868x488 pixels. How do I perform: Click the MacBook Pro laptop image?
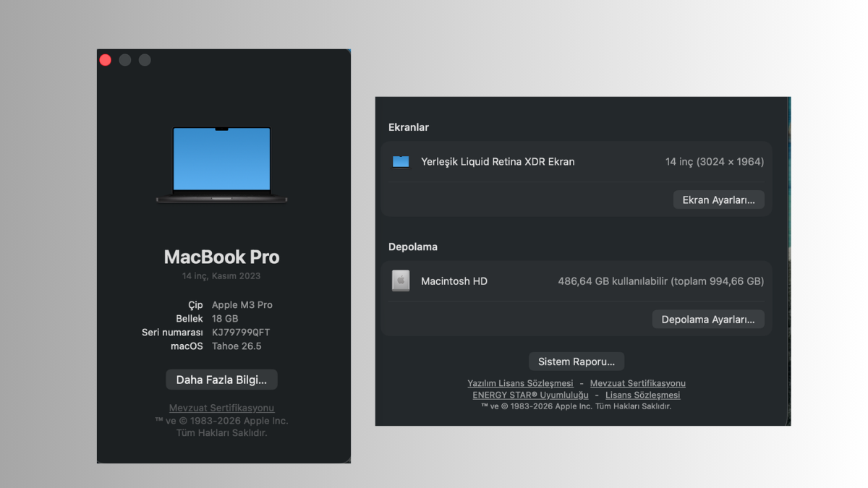click(221, 165)
